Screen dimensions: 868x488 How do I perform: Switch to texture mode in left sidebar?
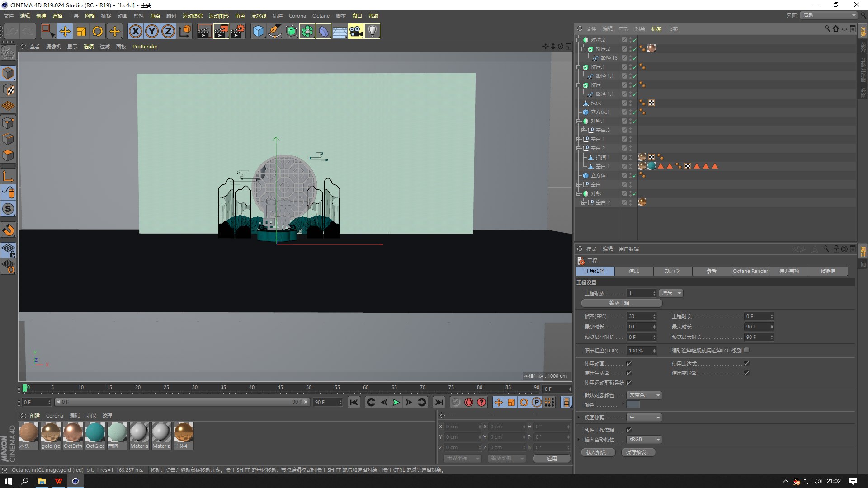(8, 90)
